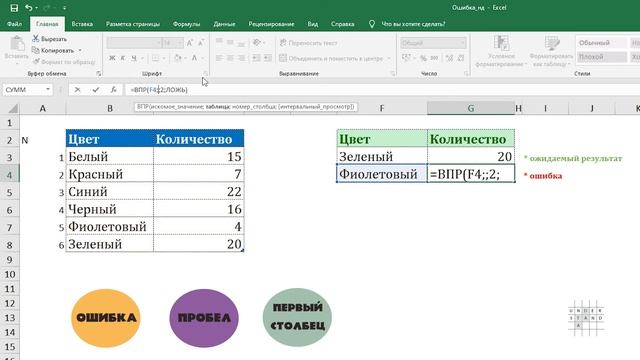Viewport: 640px width, 360px height.
Task: Switch to the Рецензирование tab
Action: click(271, 24)
